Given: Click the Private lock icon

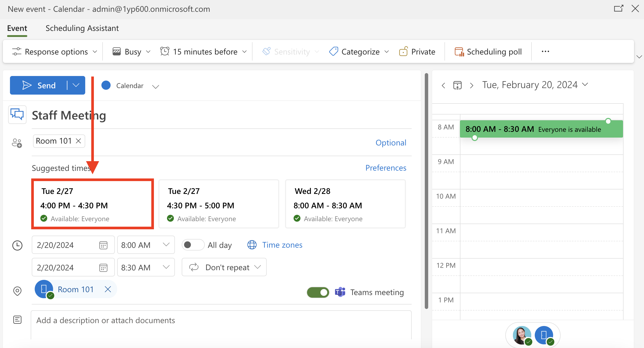Looking at the screenshot, I should click(403, 52).
